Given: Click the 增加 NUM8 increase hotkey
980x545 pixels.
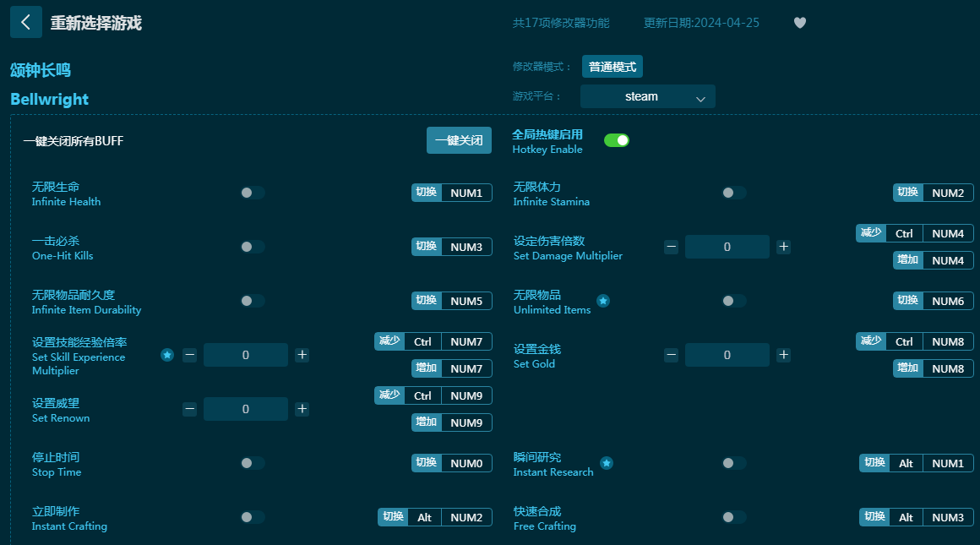Looking at the screenshot, I should pyautogui.click(x=934, y=368).
